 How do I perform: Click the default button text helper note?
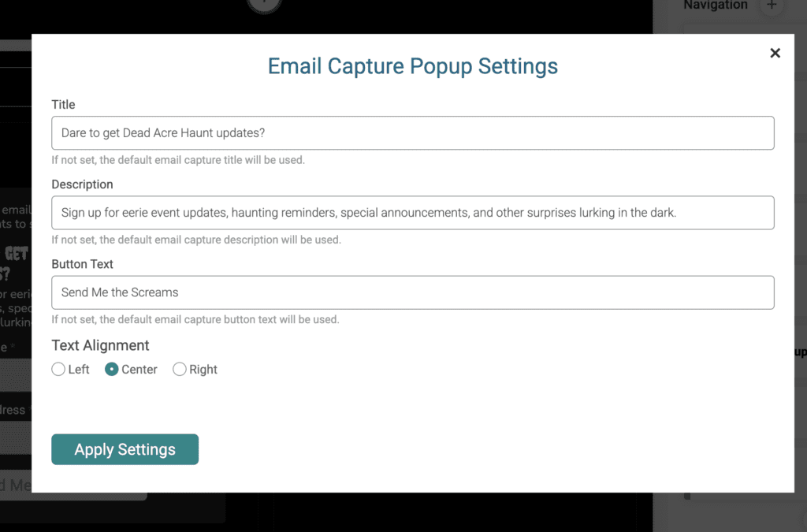point(195,320)
